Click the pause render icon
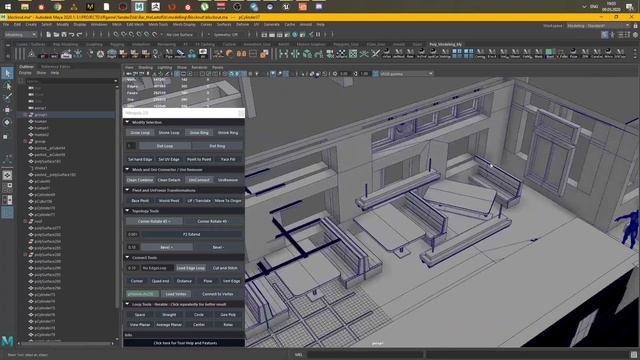Image resolution: width=640 pixels, height=360 pixels. pos(318,35)
